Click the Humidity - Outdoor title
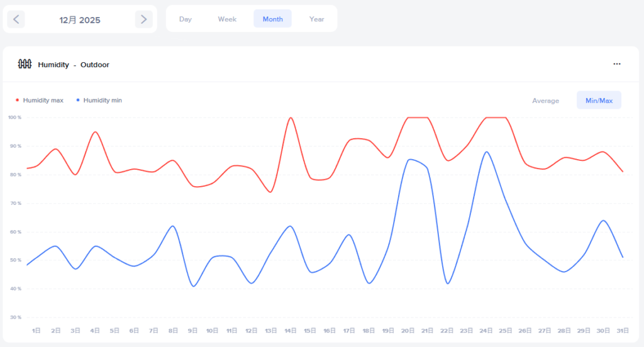Viewport: 644px width, 347px height. click(74, 65)
